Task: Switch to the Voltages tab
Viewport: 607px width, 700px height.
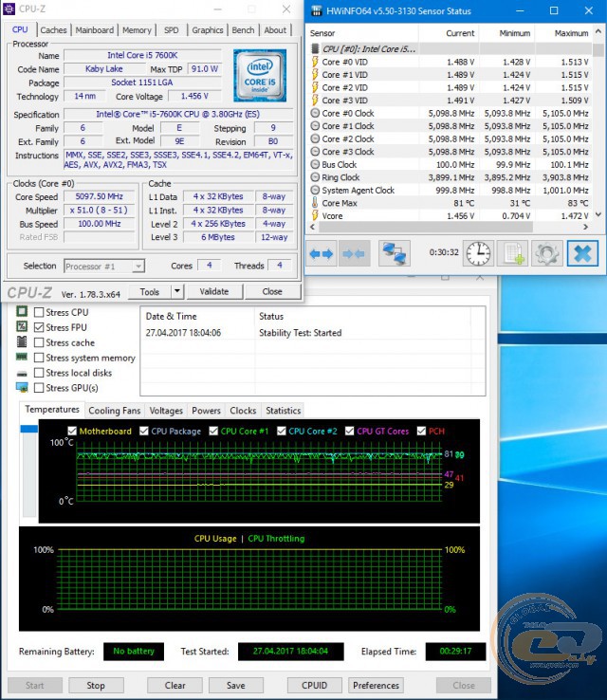Action: pos(166,411)
